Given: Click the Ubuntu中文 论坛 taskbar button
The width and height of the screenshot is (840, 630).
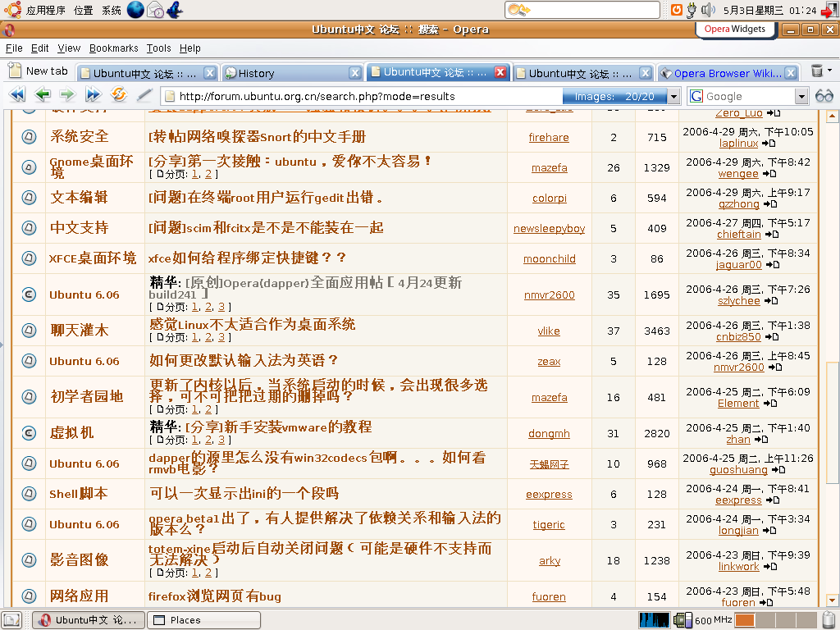Looking at the screenshot, I should coord(89,620).
